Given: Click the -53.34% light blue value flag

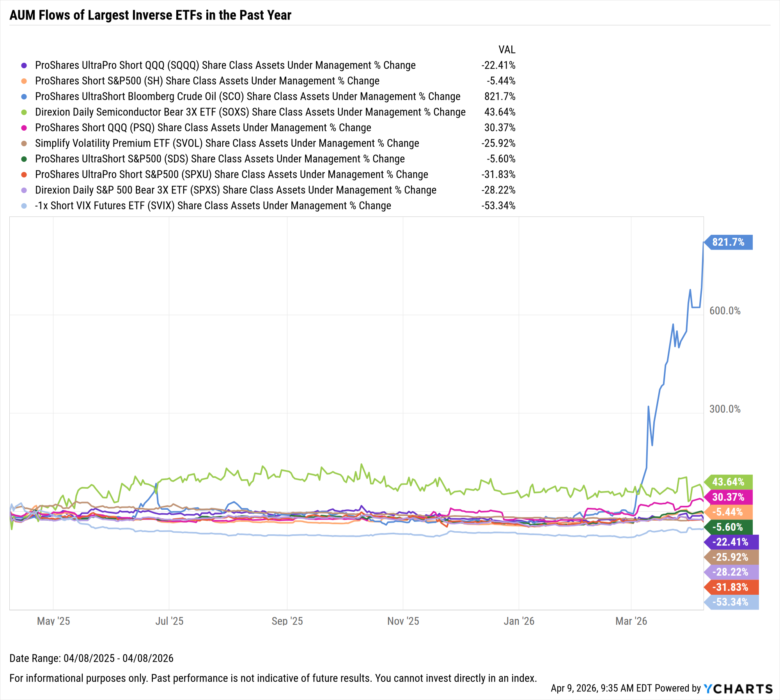Looking at the screenshot, I should (x=730, y=602).
